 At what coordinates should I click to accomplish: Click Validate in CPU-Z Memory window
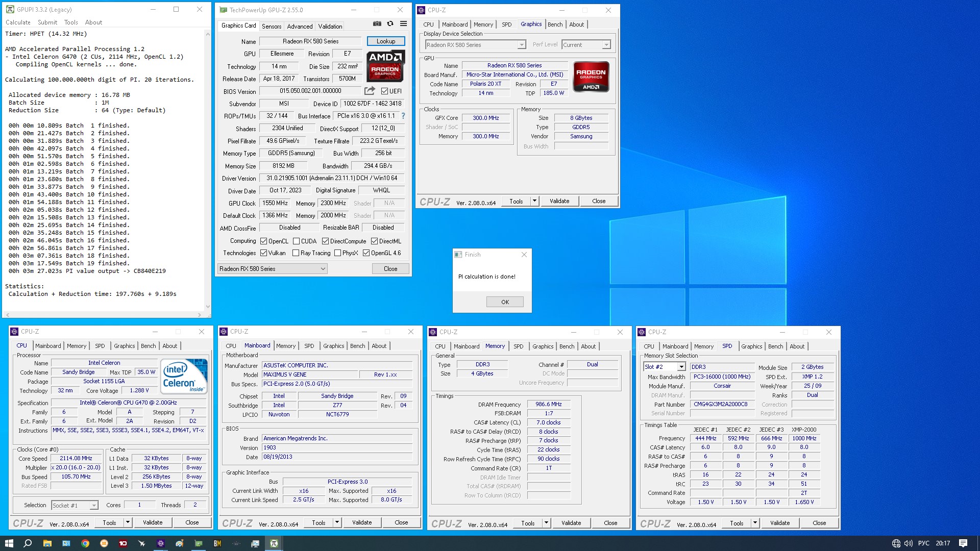[571, 523]
